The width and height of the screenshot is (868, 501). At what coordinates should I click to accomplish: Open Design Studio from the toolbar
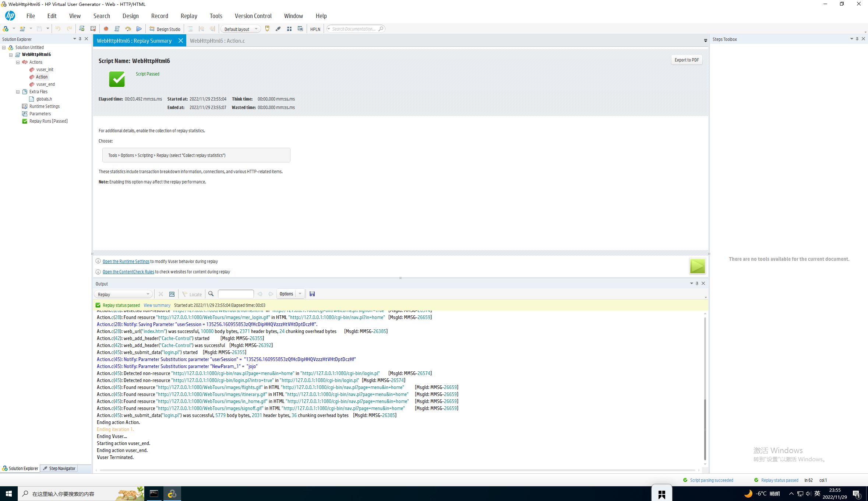tap(165, 29)
